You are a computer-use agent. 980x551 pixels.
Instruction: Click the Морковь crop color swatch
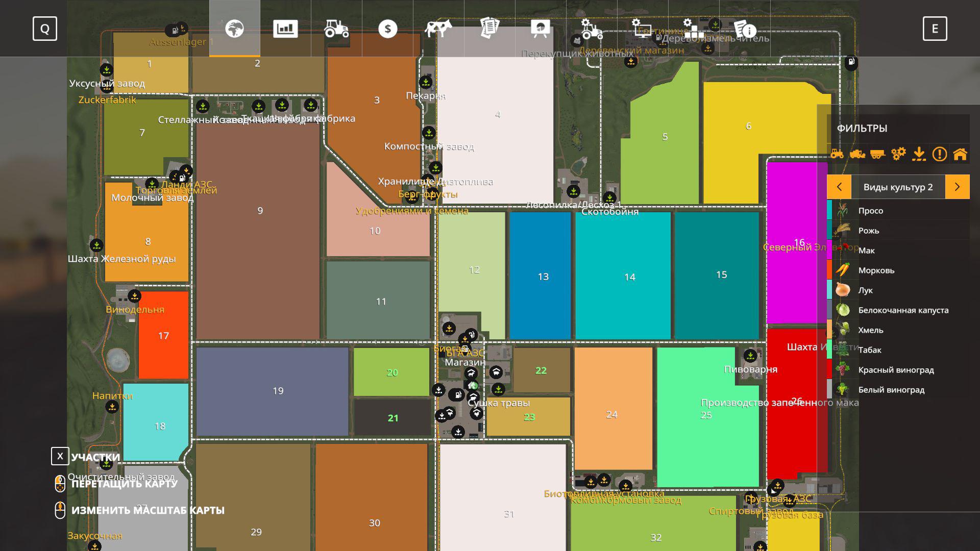[x=829, y=270]
